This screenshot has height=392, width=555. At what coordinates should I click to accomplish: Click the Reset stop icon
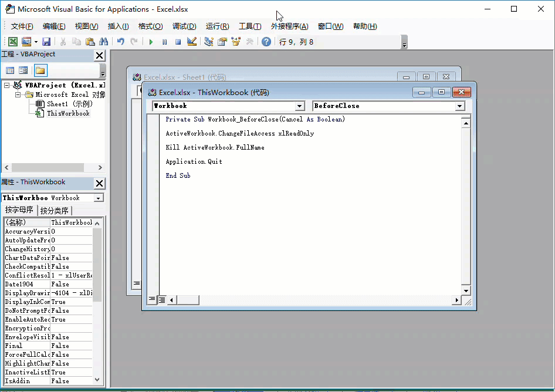coord(178,42)
